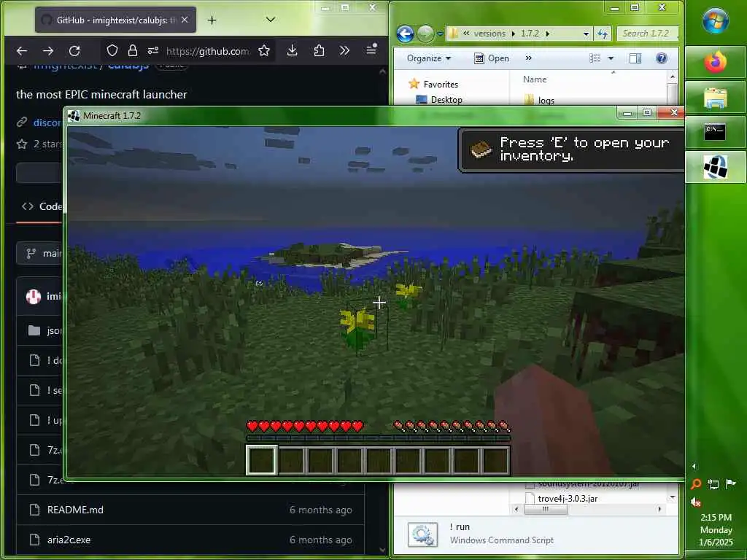Expand address bar previous locations dropdown

tap(586, 34)
